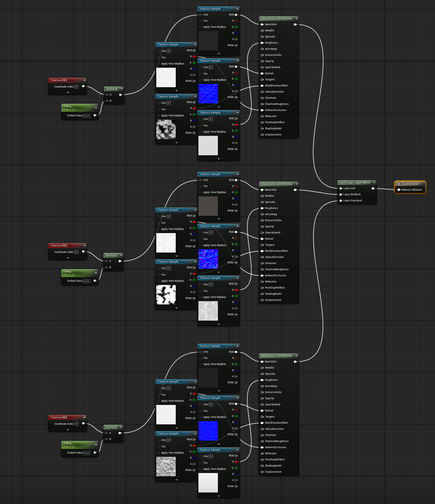Viewport: 435px width, 504px height.
Task: Click ShadingModel pin on the Soil layer's MakeMaterialAttributes
Action: 262,129
